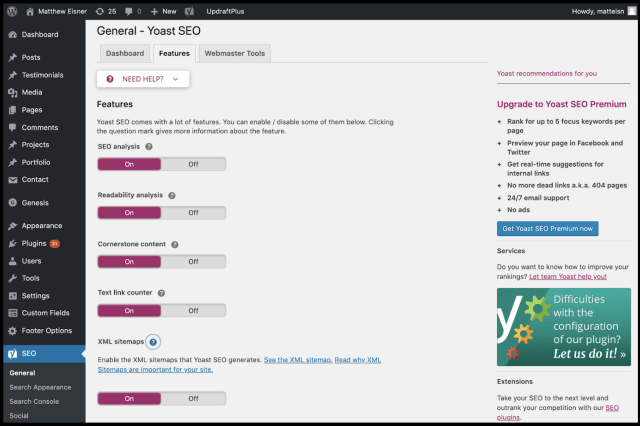Click Yoast recommendations for you heading
The width and height of the screenshot is (640, 426).
(x=547, y=74)
